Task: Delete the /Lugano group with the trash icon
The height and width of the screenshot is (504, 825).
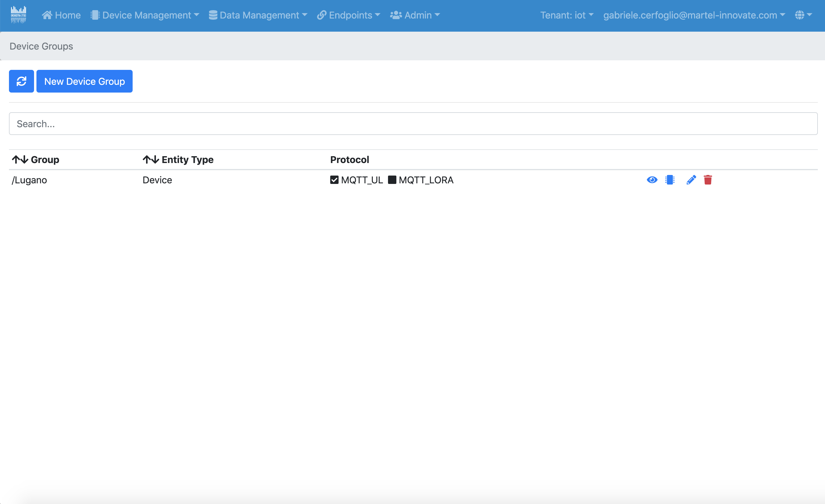Action: [708, 180]
